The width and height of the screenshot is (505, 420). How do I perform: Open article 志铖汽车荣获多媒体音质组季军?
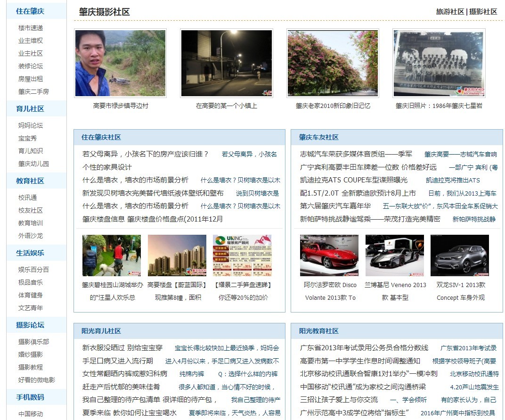tap(356, 154)
